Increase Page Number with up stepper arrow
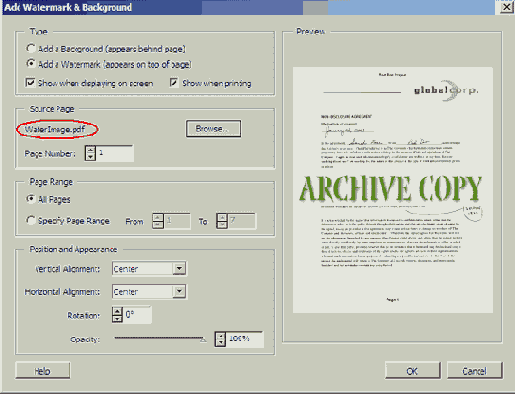 [90, 150]
